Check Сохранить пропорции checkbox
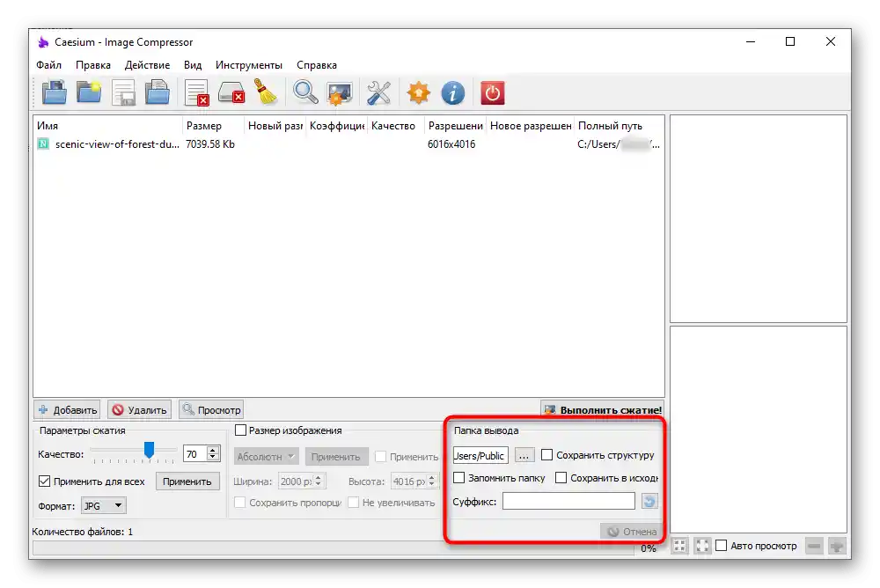This screenshot has width=880, height=588. (239, 502)
